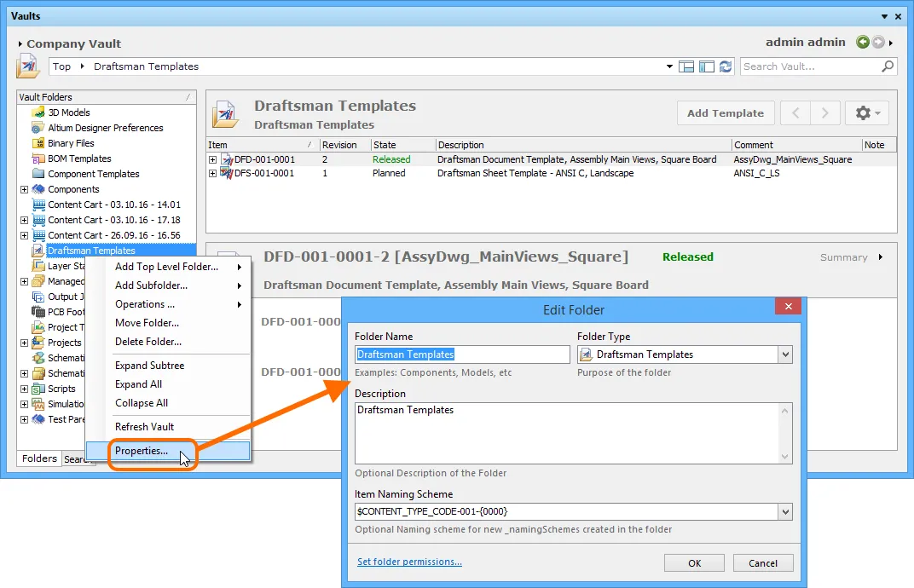
Task: Click the Scripts folder icon
Action: tap(38, 388)
